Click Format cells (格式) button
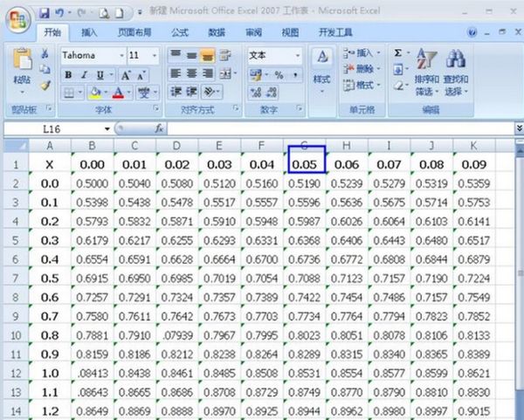524x420 pixels. click(362, 85)
